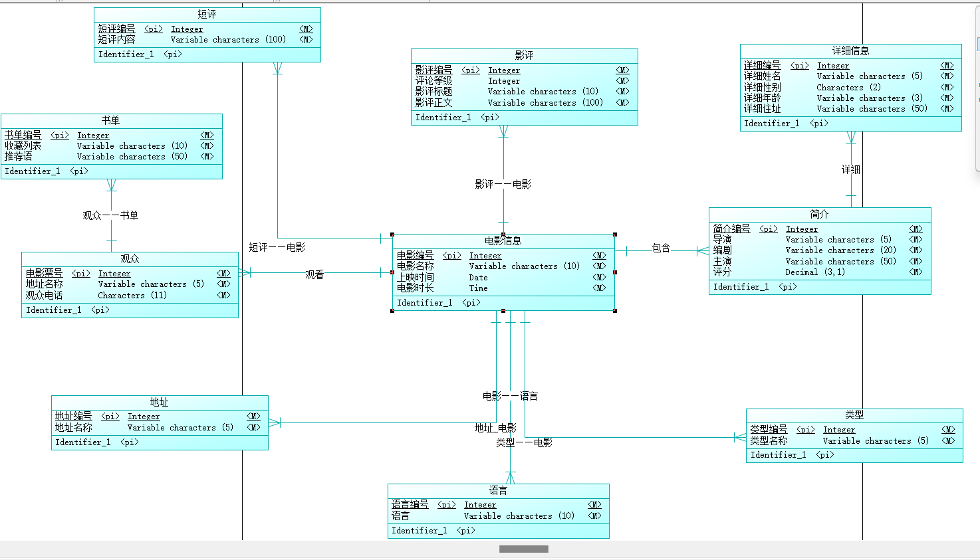980x560 pixels.
Task: Select the 简介 entity title
Action: click(819, 214)
